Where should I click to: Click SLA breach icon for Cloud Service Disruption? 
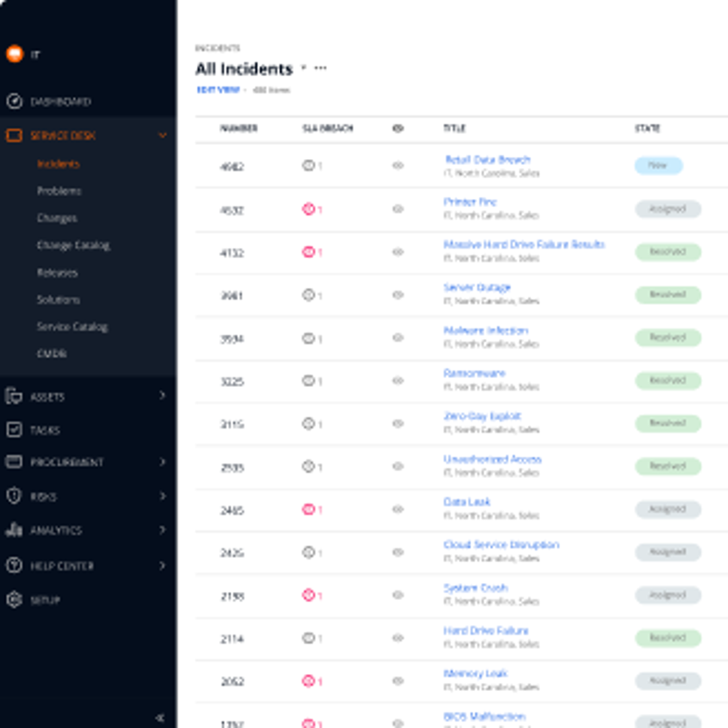309,552
